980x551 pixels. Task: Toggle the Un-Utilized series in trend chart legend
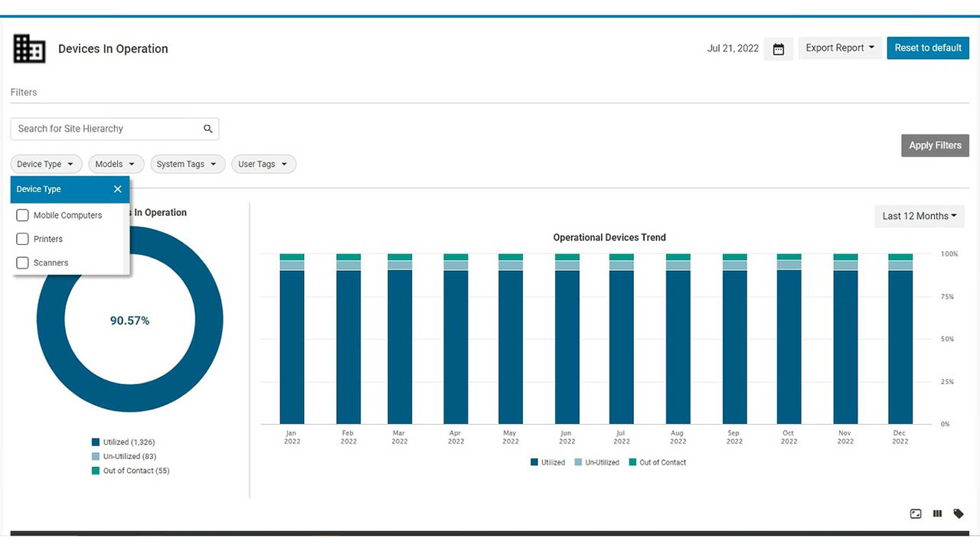tap(597, 462)
